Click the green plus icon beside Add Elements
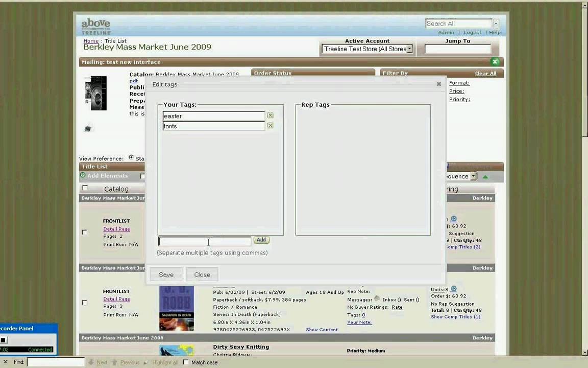The height and width of the screenshot is (368, 588). (x=83, y=175)
